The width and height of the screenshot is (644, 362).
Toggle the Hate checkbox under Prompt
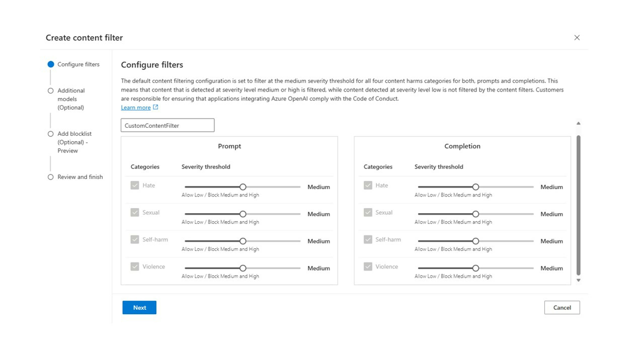tap(135, 185)
